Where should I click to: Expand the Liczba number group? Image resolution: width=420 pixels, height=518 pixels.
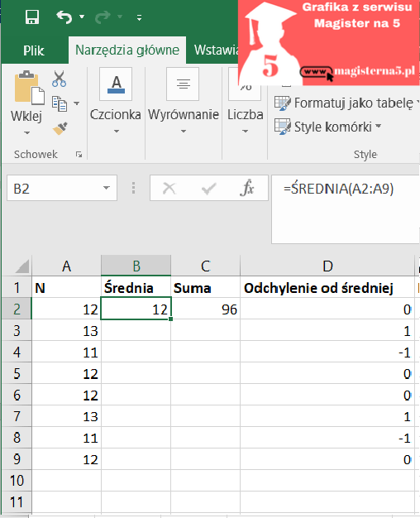click(x=245, y=101)
